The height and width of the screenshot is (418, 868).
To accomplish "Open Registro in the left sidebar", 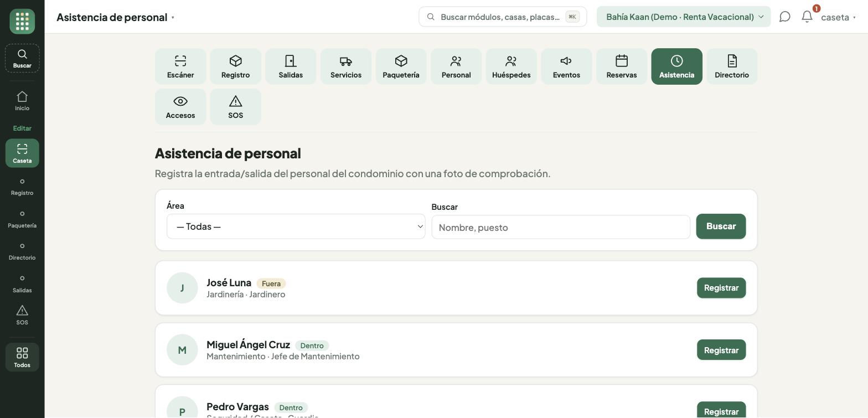I will [x=22, y=187].
